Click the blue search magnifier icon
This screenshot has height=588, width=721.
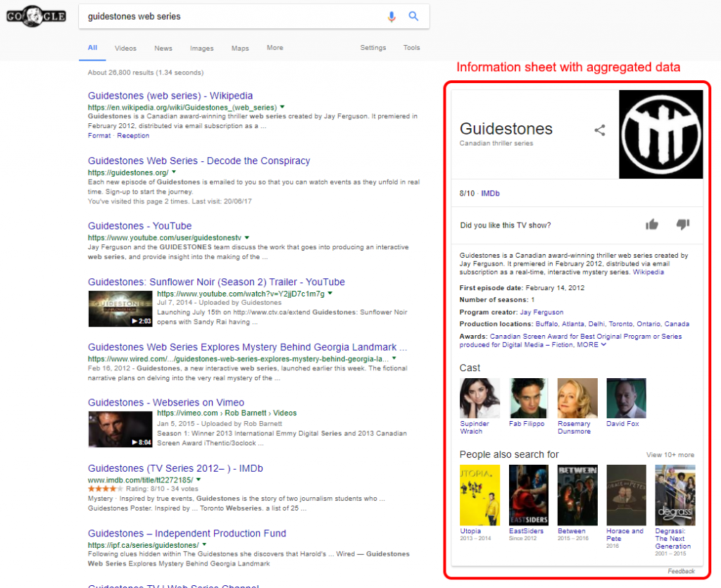point(413,16)
